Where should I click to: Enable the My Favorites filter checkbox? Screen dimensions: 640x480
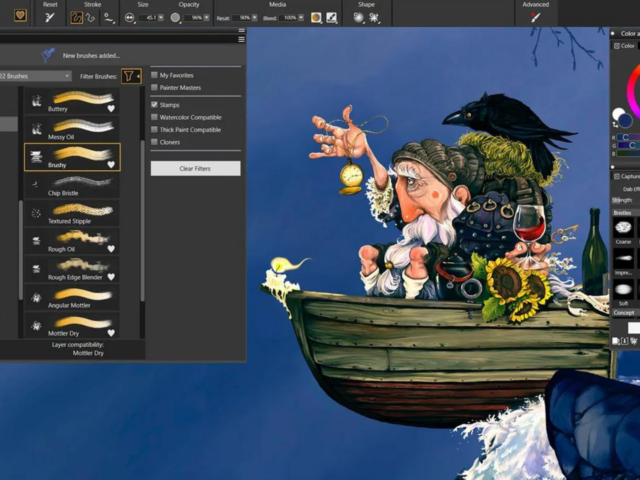pyautogui.click(x=154, y=75)
